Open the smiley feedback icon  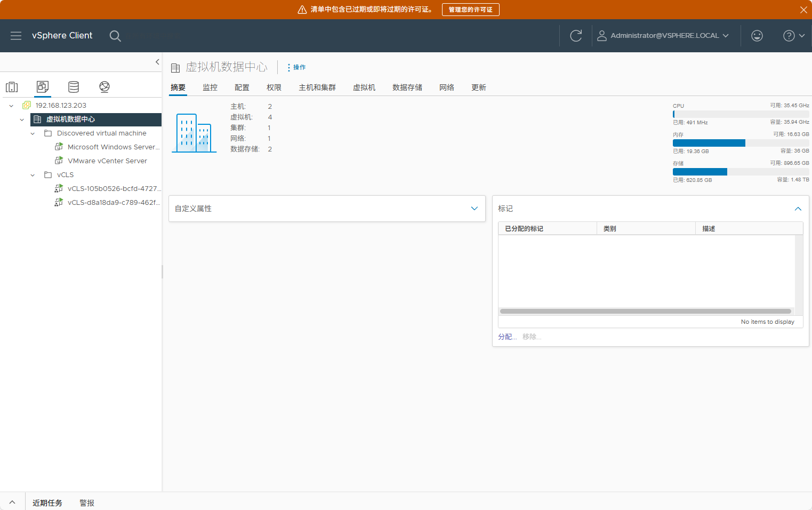757,36
